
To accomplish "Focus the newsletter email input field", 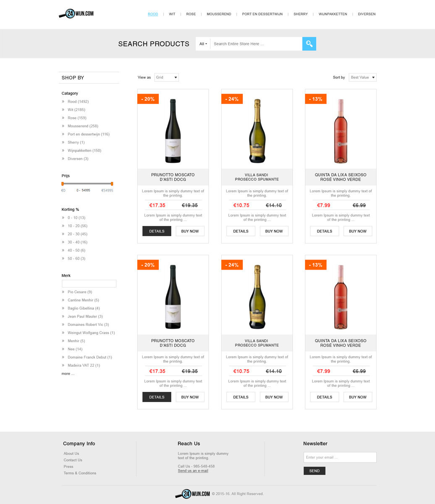I will [x=340, y=457].
